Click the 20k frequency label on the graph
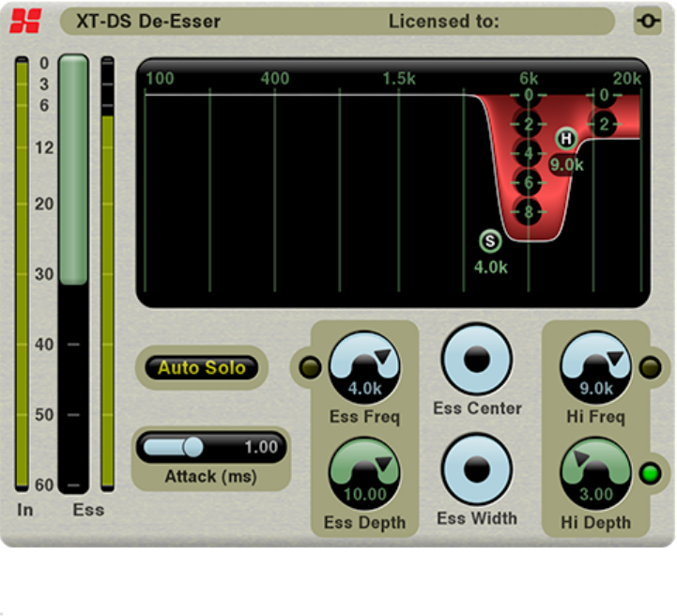Image resolution: width=677 pixels, height=616 pixels. pyautogui.click(x=627, y=79)
